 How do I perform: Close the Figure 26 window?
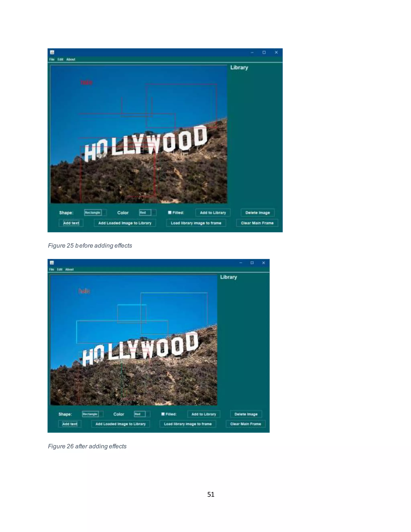[x=263, y=263]
